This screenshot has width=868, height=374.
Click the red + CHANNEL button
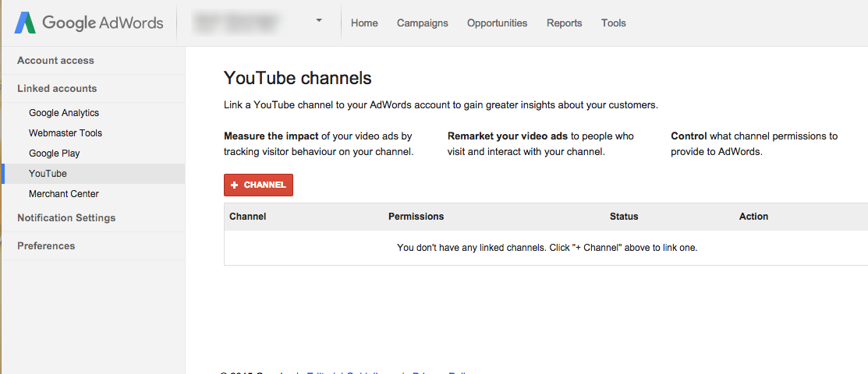click(258, 185)
